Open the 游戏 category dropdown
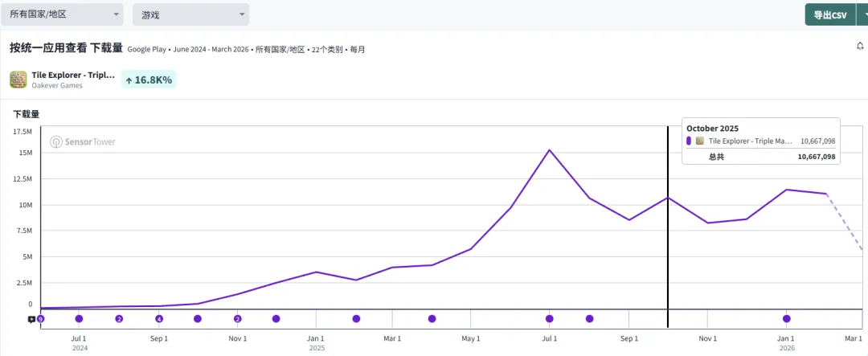Screen dimensions: 868x356 [190, 14]
